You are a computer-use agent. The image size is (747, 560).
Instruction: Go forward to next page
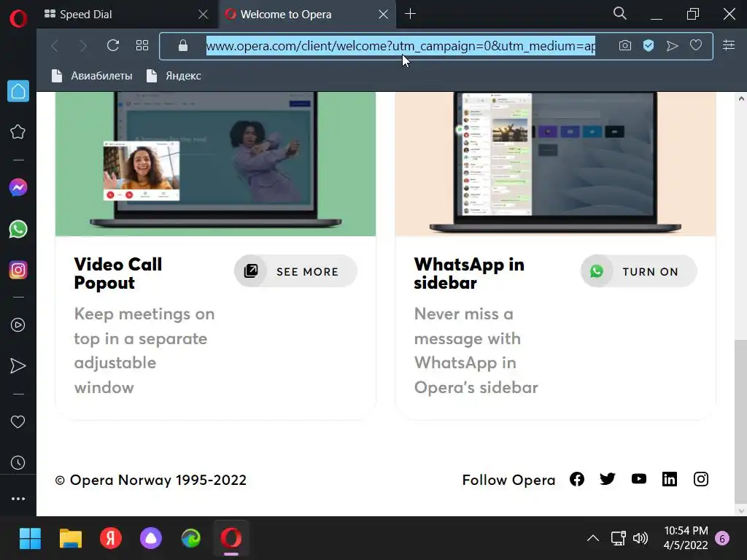coord(83,46)
